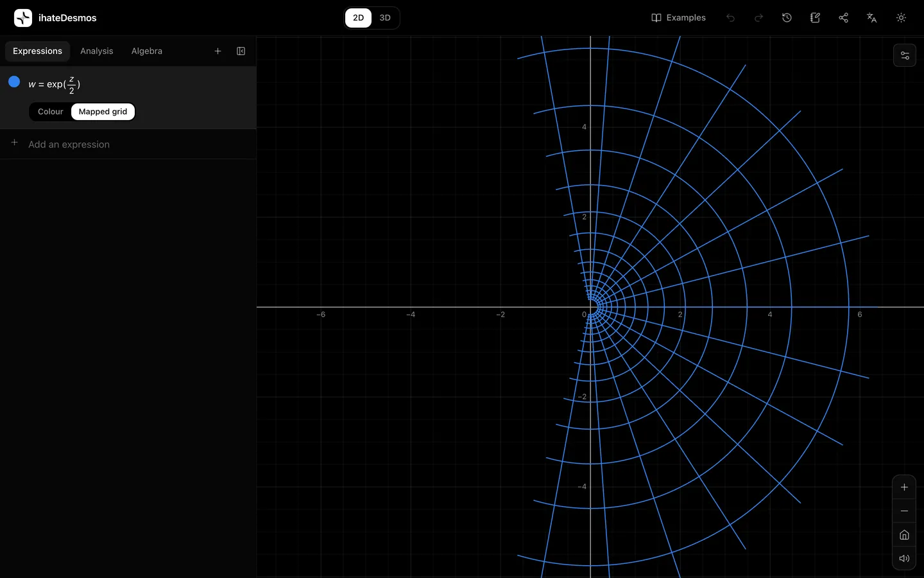924x578 pixels.
Task: Click Add an expression row
Action: (128, 144)
